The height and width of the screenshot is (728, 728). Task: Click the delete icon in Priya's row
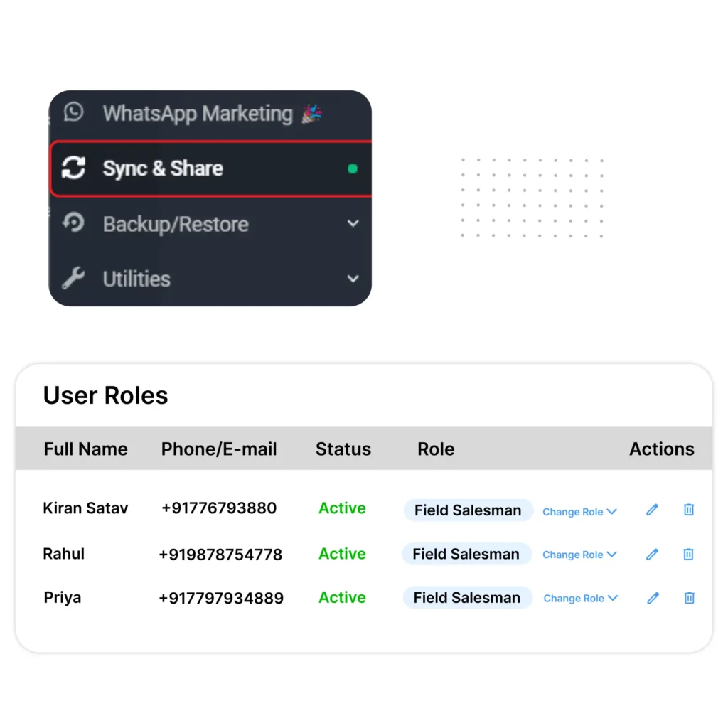click(688, 598)
